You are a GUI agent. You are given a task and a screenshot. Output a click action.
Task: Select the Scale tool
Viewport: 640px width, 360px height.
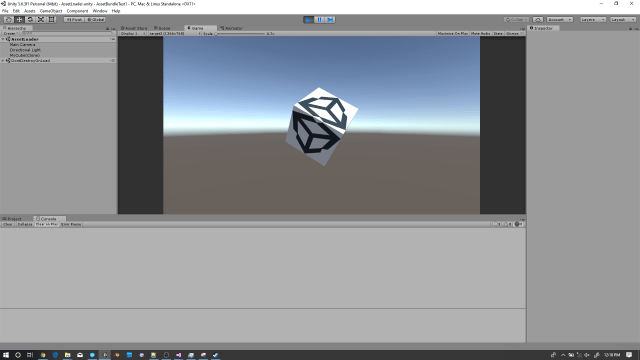(x=41, y=20)
